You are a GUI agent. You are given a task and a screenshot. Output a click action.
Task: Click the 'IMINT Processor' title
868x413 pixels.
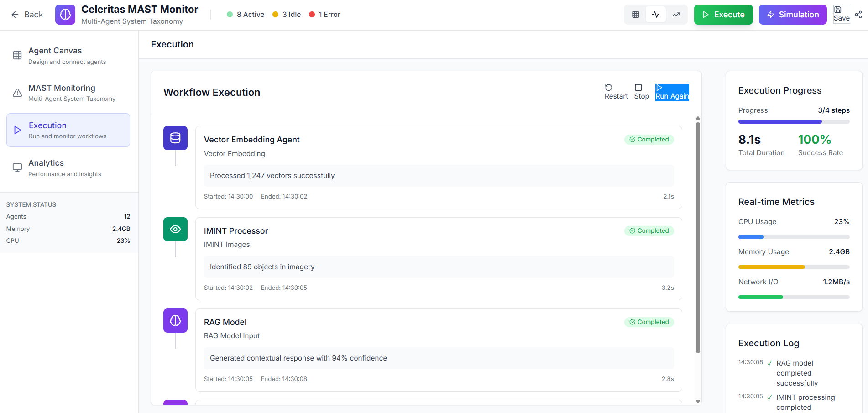coord(236,231)
